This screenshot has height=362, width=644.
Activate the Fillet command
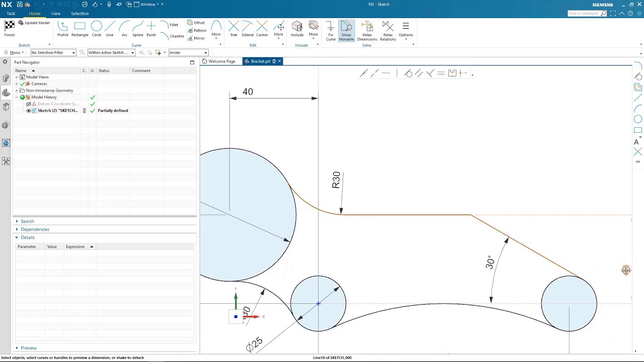170,25
